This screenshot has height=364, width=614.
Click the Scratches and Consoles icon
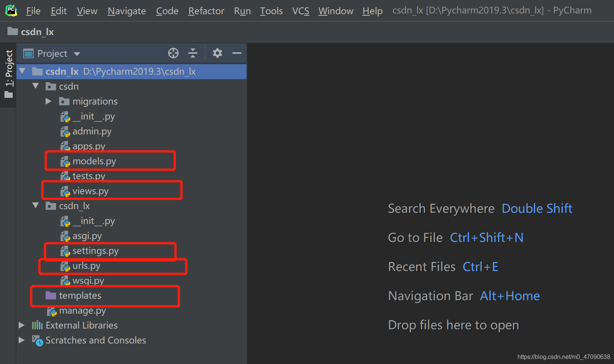[x=37, y=340]
